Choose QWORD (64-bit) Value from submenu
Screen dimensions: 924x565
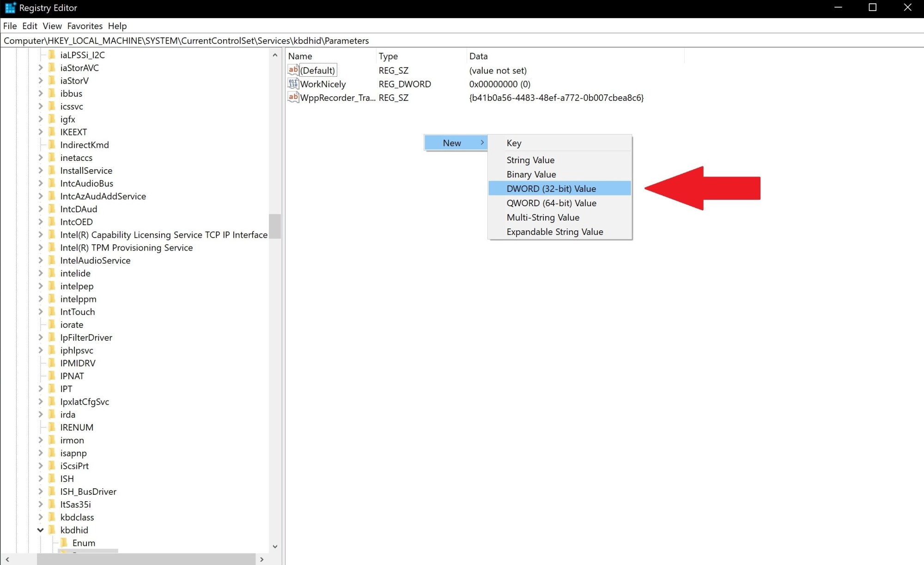559,203
